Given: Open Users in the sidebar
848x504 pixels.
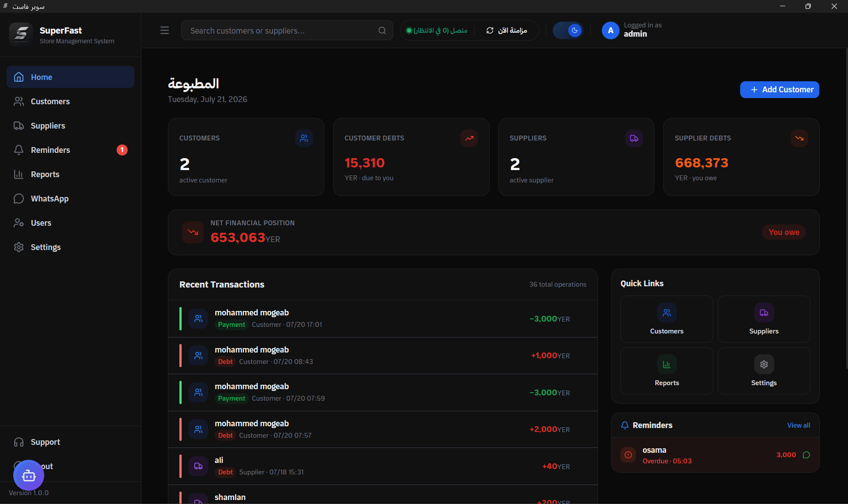Looking at the screenshot, I should point(70,223).
